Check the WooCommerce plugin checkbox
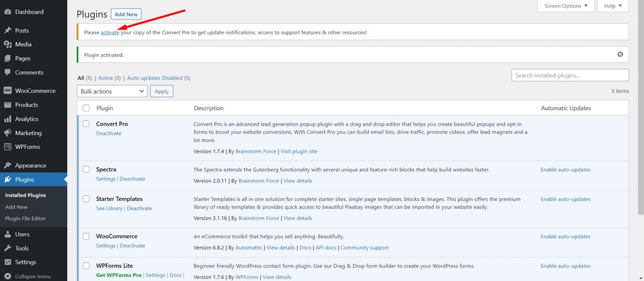The width and height of the screenshot is (644, 281). click(86, 236)
